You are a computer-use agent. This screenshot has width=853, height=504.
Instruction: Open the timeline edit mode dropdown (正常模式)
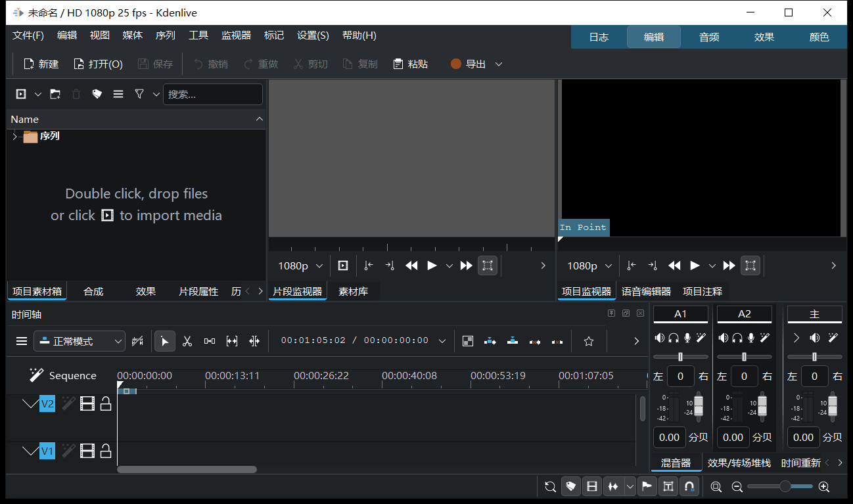80,341
